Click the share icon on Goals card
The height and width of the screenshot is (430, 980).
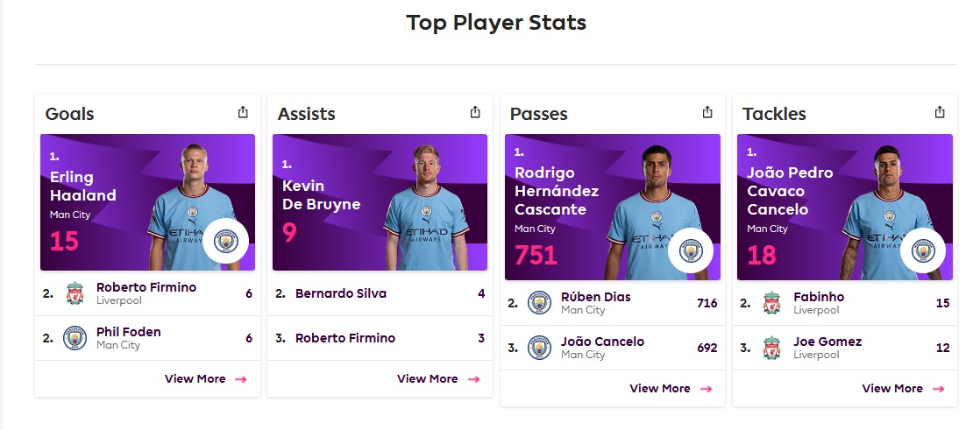[243, 112]
